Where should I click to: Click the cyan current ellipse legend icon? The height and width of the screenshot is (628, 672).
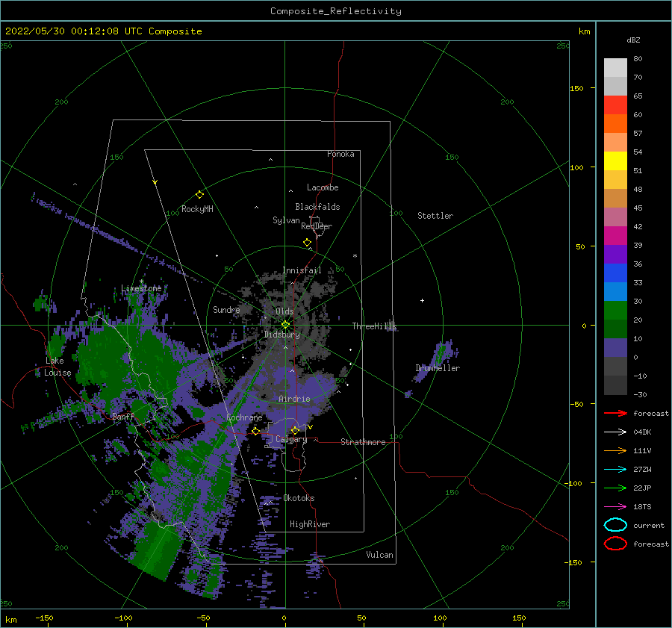click(x=615, y=525)
